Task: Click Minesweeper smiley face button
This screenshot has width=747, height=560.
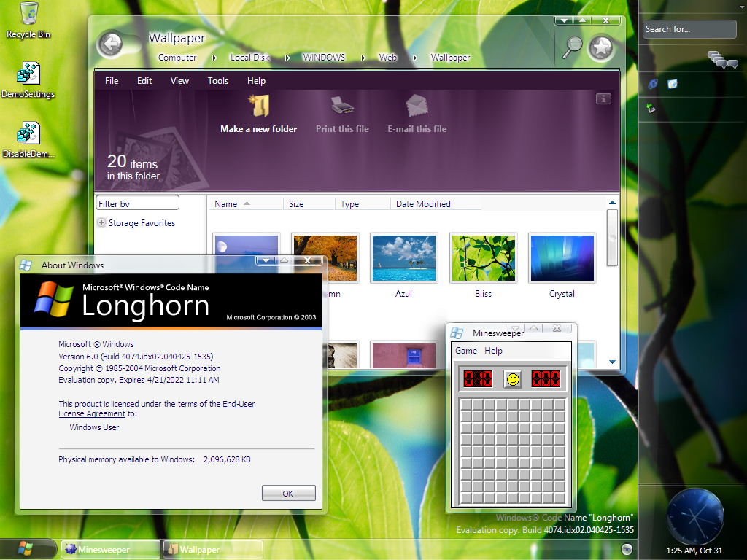Action: [x=513, y=379]
